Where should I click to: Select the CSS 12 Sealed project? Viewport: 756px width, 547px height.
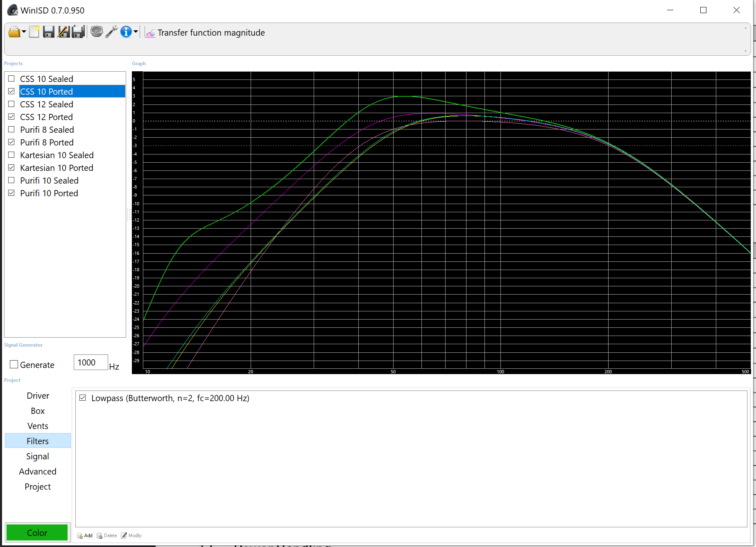(x=47, y=104)
